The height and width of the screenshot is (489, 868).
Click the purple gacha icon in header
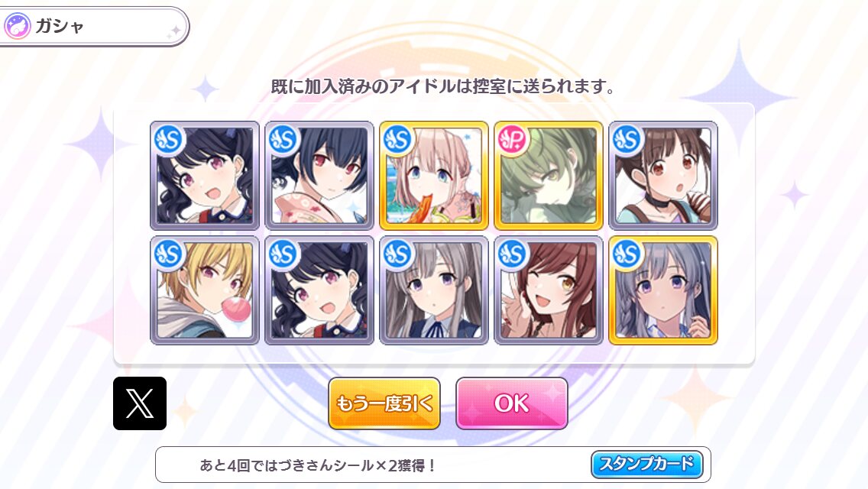(x=17, y=26)
